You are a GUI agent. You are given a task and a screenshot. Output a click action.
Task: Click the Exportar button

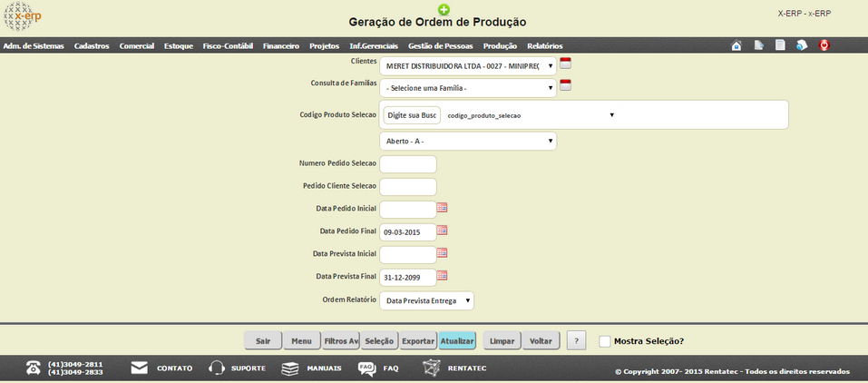(418, 341)
